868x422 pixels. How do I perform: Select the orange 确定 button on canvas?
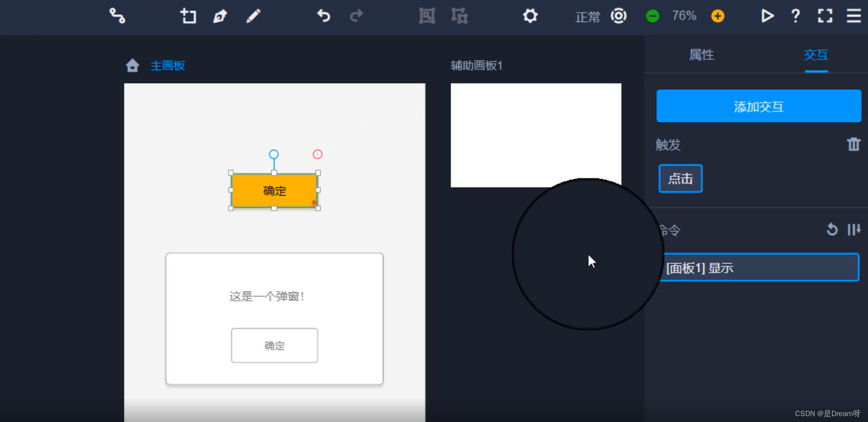pos(274,191)
